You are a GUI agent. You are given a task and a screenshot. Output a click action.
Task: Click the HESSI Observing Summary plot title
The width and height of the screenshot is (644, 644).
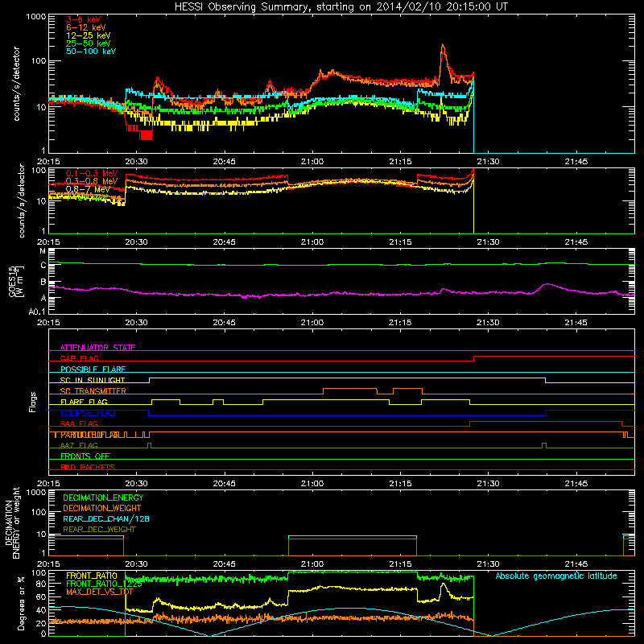[x=341, y=7]
